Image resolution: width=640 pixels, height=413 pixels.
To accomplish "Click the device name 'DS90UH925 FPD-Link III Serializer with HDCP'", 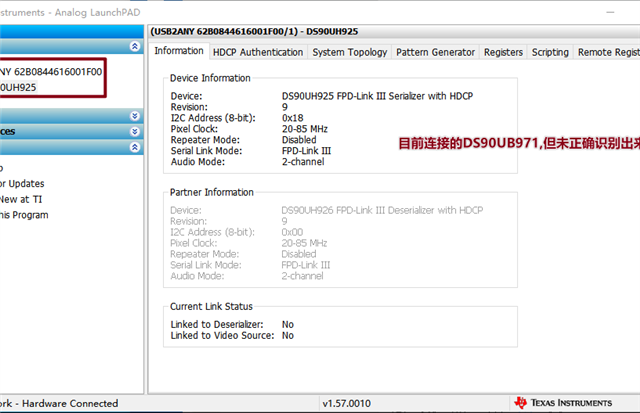I will click(377, 96).
